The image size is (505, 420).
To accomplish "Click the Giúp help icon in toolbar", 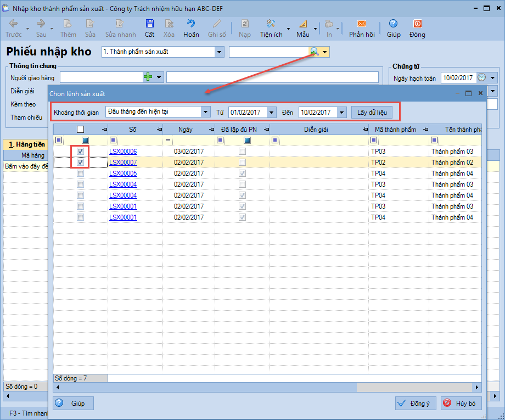I will tap(393, 24).
